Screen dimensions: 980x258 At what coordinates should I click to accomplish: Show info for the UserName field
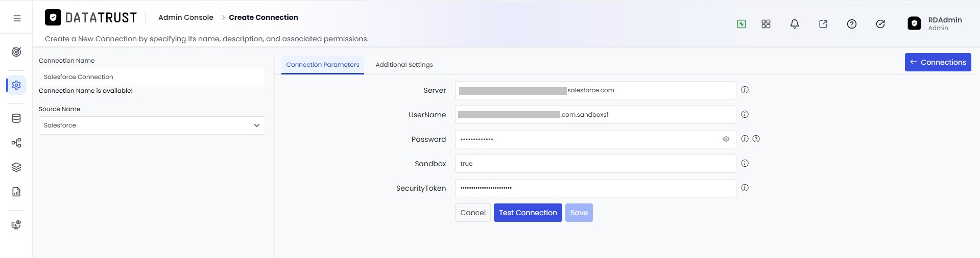tap(745, 114)
